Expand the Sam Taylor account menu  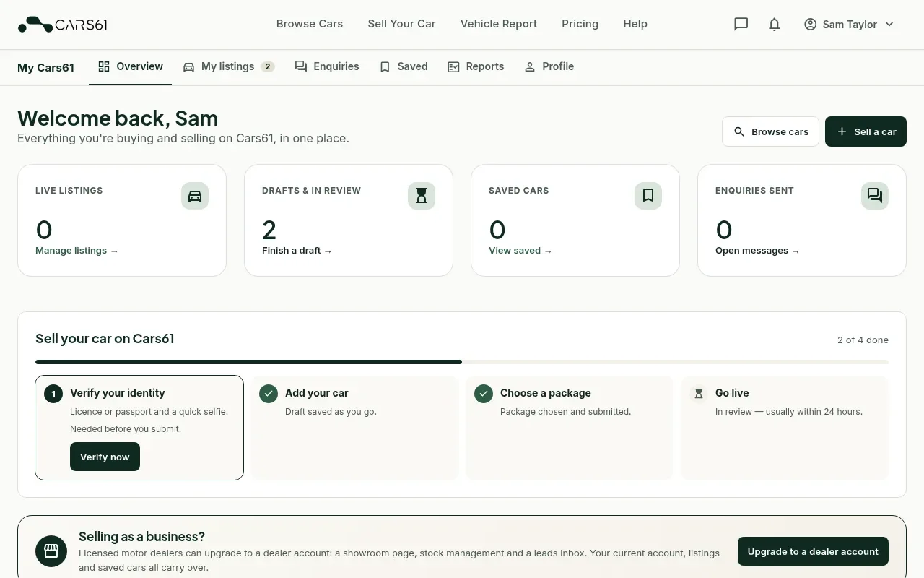click(x=849, y=24)
